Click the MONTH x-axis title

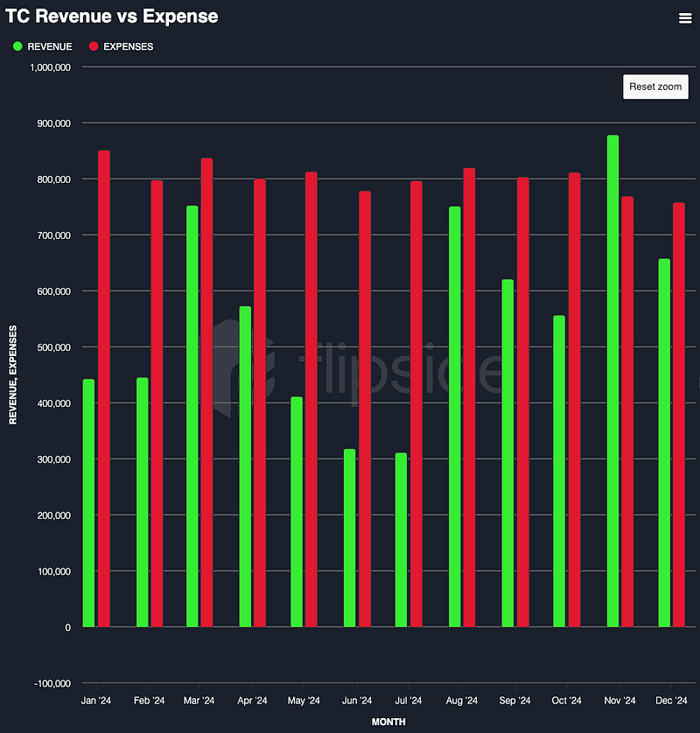pos(388,722)
